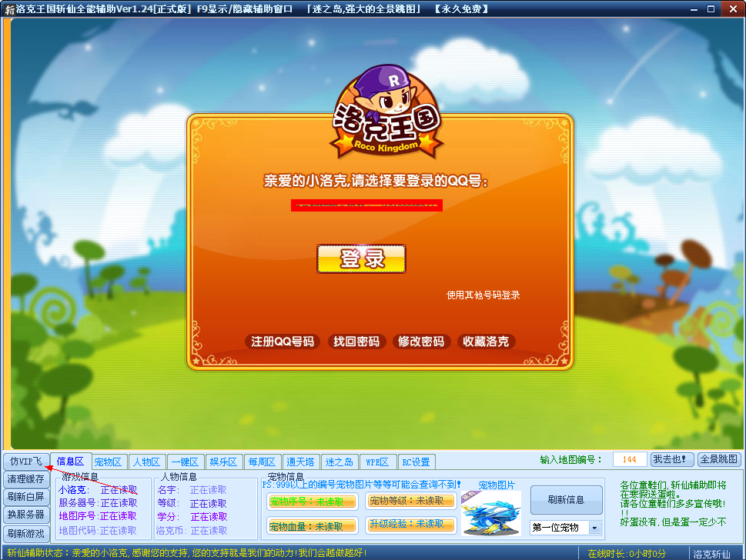Click the 修改密码 button
This screenshot has width=746, height=560.
pyautogui.click(x=420, y=342)
